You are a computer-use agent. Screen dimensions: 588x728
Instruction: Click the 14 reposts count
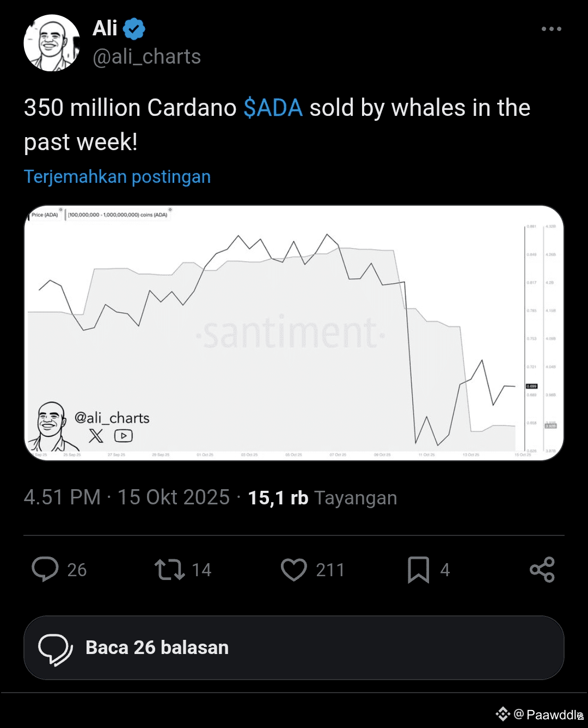[x=201, y=570]
